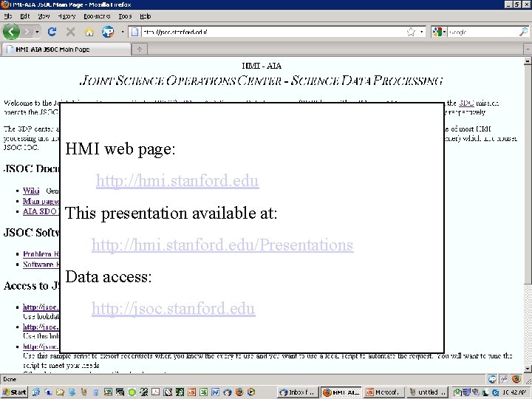Launch Thunderbird from Quick Launch
Screen dimensions: 532x399
point(228,392)
